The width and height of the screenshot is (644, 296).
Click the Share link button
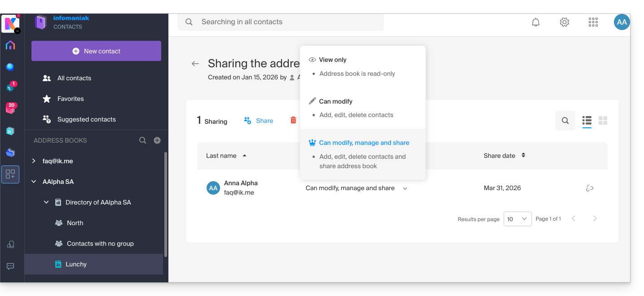click(259, 121)
